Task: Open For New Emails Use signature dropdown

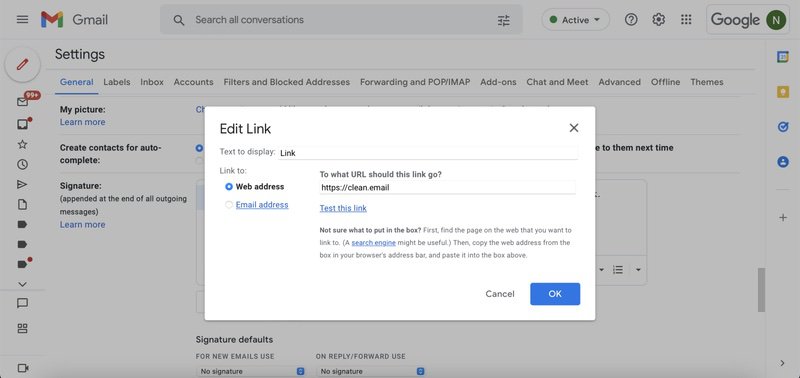Action: (251, 371)
